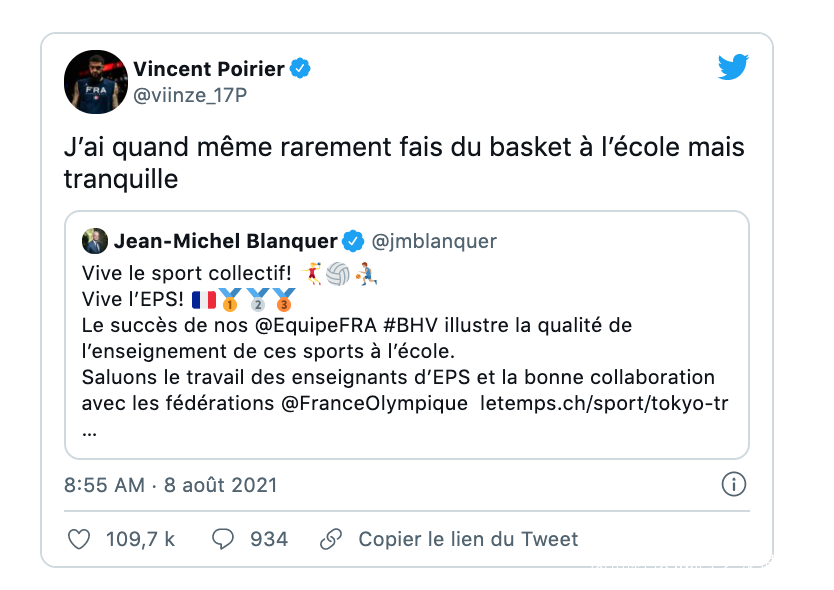
Task: Click Jean-Michel Blanquer's verified badge
Action: point(353,241)
